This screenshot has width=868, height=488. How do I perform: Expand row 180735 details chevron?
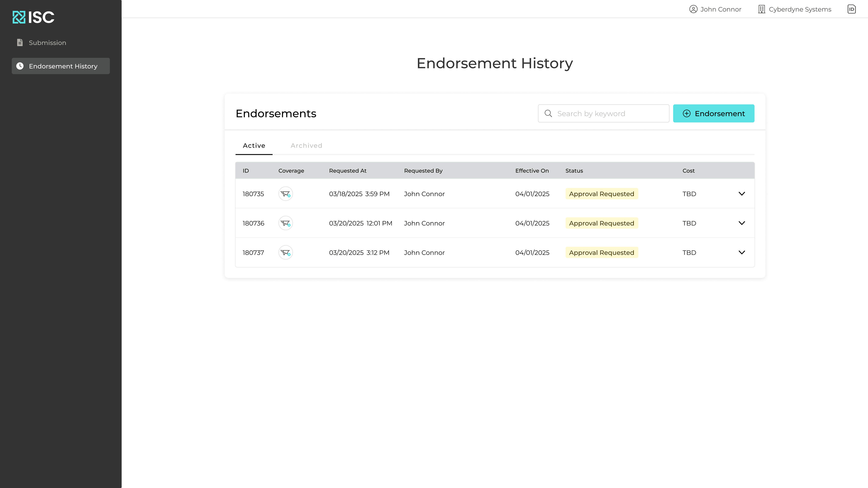point(742,194)
